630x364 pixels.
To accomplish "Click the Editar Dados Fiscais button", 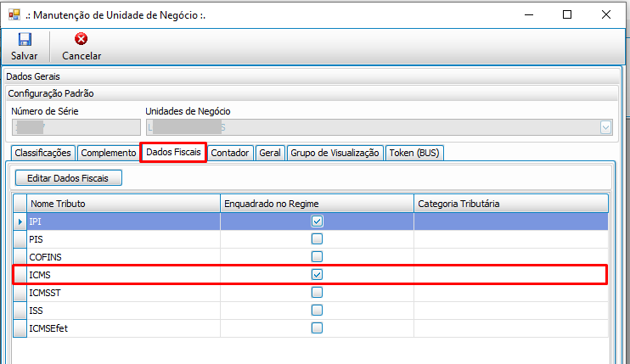I will point(68,178).
